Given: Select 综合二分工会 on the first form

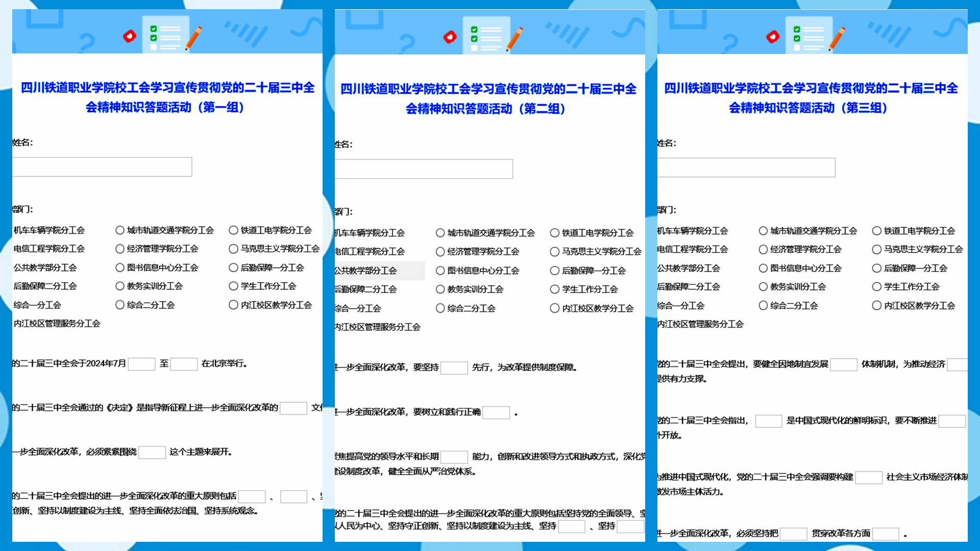Looking at the screenshot, I should [x=119, y=305].
